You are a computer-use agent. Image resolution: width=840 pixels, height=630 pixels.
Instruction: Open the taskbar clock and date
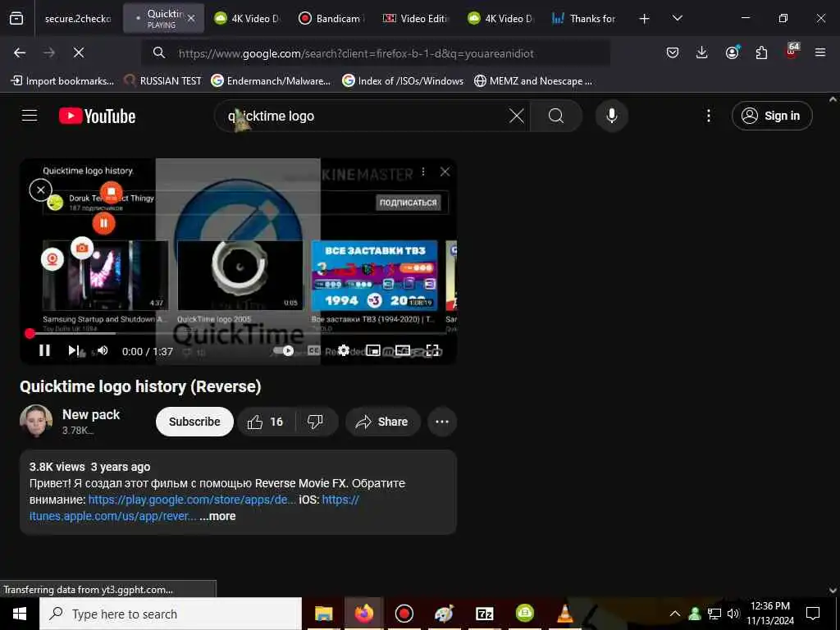[x=769, y=614]
